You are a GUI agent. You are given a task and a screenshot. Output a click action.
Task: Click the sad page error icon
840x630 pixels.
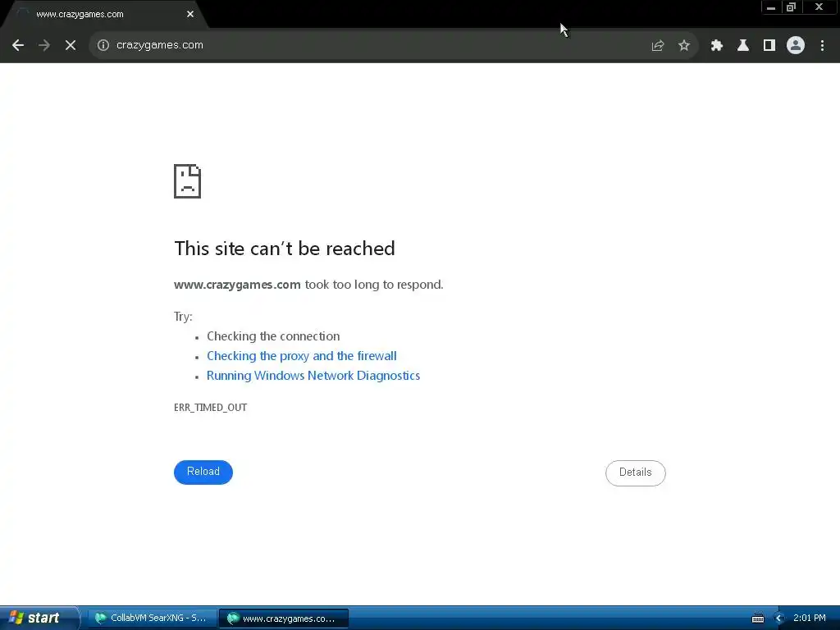(x=188, y=181)
